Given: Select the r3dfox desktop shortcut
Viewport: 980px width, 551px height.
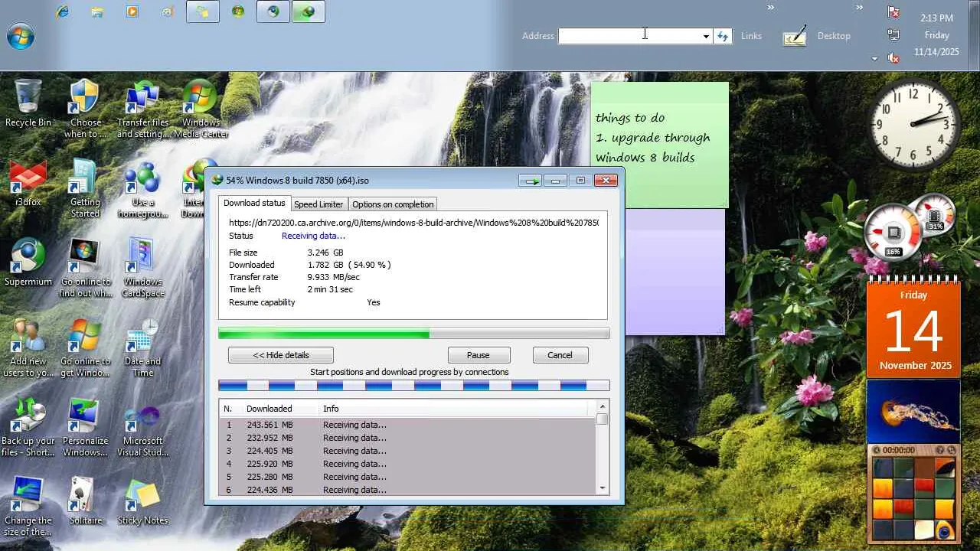Looking at the screenshot, I should 28,183.
